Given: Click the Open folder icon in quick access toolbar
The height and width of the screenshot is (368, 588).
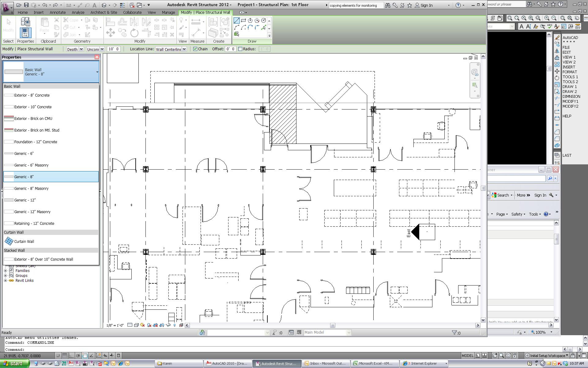Looking at the screenshot, I should (19, 5).
